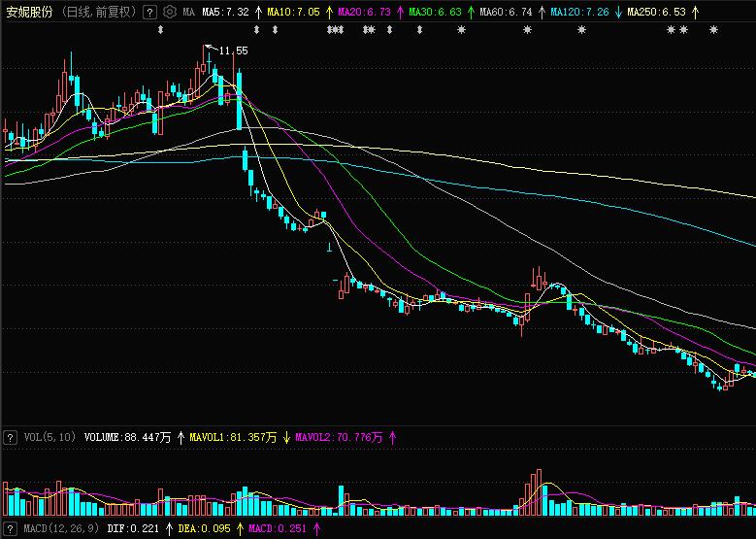Click the MACD:0.251 value

[278, 529]
